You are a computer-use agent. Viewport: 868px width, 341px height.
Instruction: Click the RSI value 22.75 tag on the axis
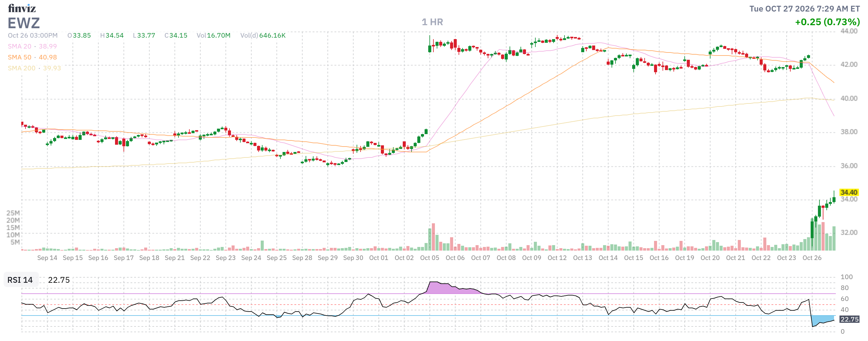[849, 319]
